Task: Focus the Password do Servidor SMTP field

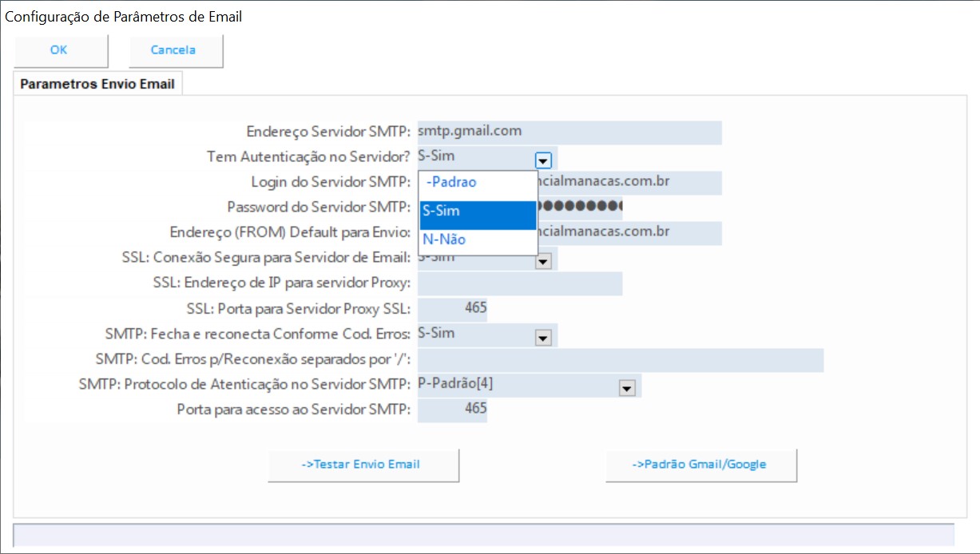Action: (x=581, y=208)
